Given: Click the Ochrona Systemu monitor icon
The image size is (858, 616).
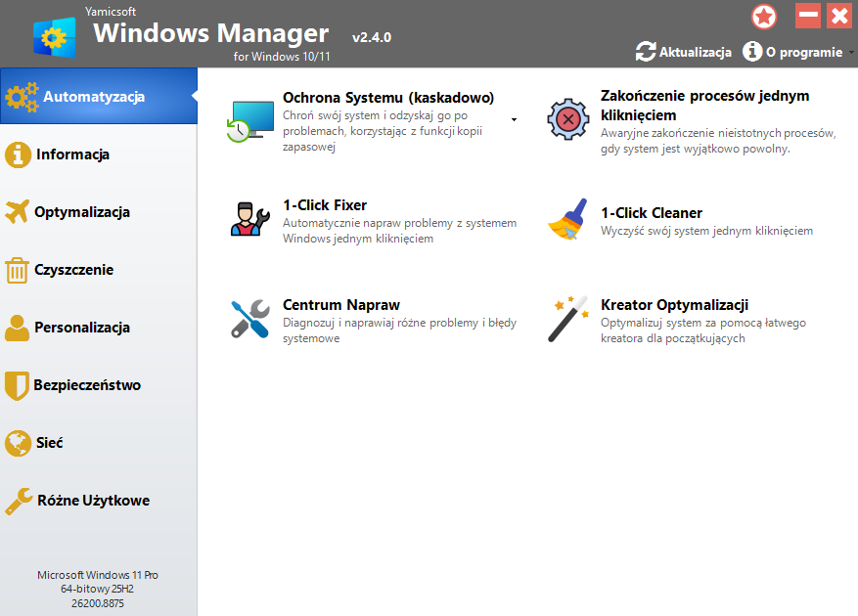Looking at the screenshot, I should tap(250, 121).
